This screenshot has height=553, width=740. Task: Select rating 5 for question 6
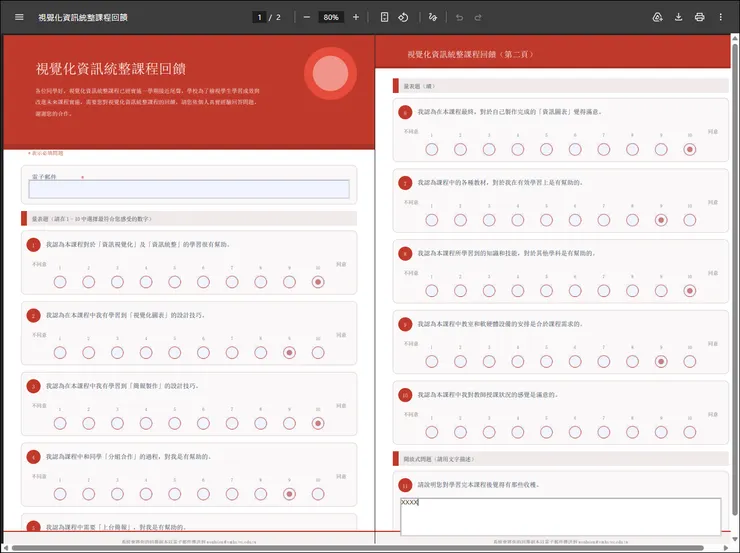click(x=547, y=150)
